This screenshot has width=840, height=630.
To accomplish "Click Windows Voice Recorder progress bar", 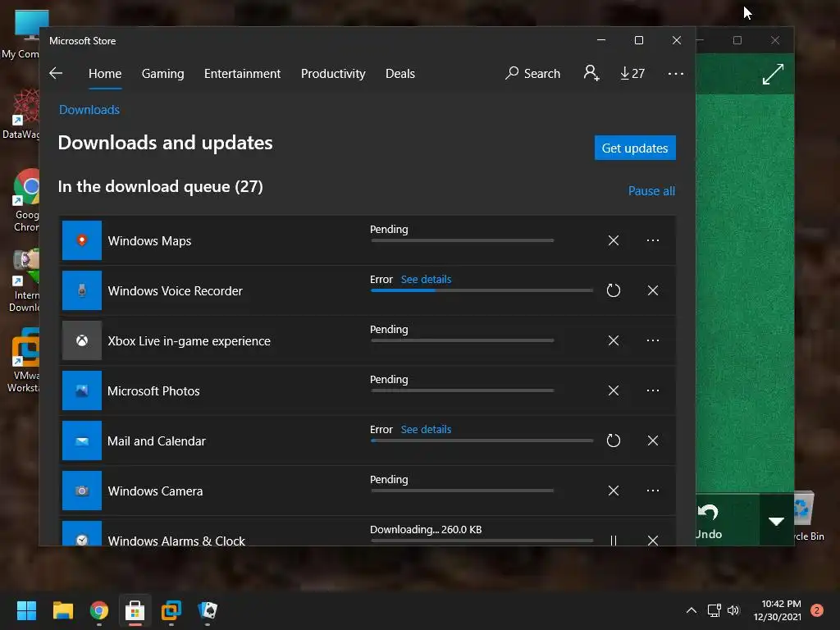I will tap(482, 290).
